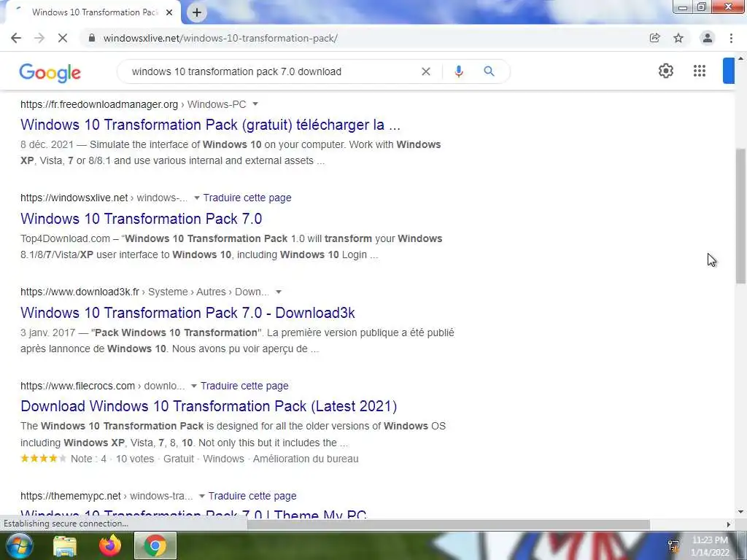
Task: Open Windows 10 Transformation Pack 7.0 result
Action: [x=141, y=219]
